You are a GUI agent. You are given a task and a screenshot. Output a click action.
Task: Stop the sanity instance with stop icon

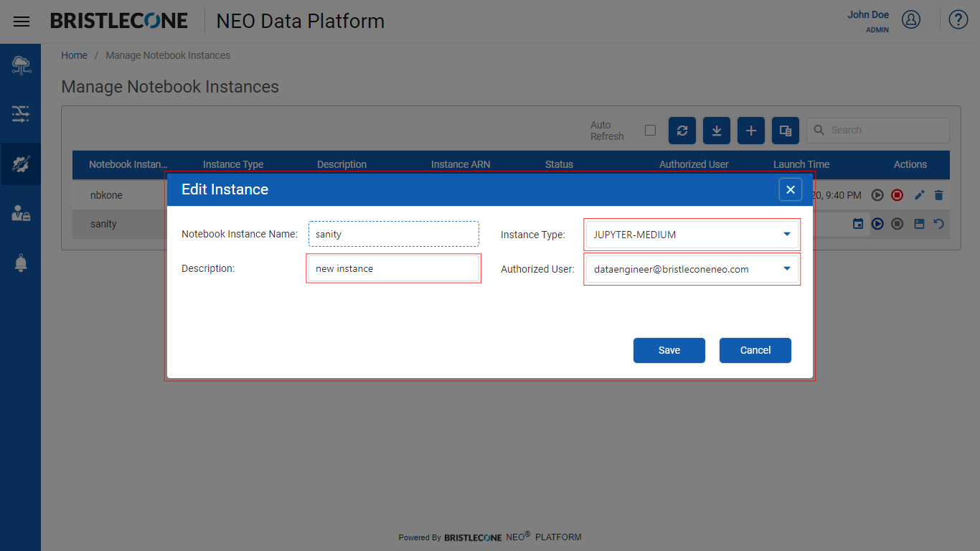pos(897,224)
